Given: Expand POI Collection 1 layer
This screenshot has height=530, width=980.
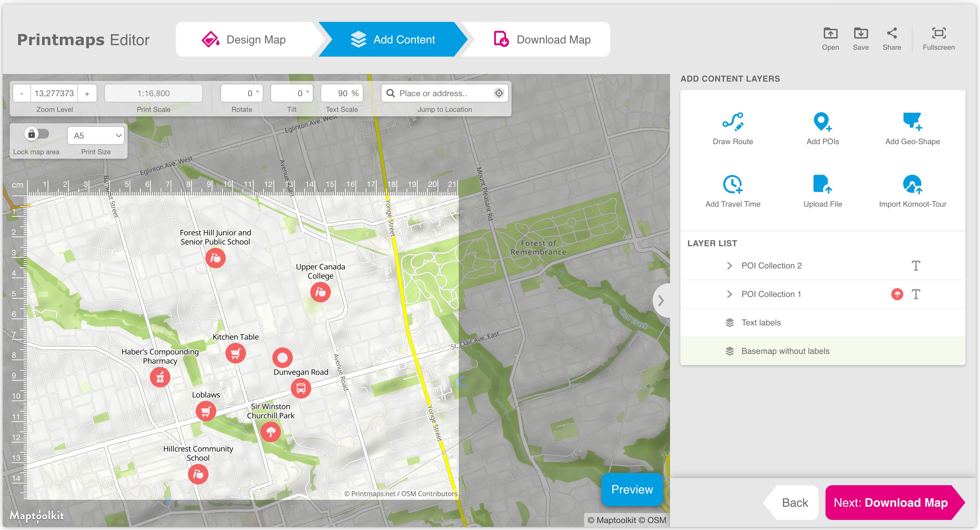Looking at the screenshot, I should pos(729,294).
